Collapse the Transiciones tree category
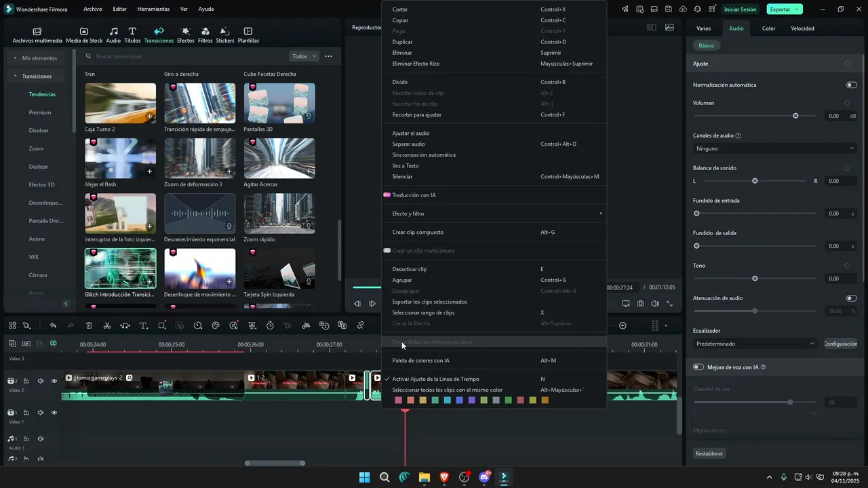868x488 pixels. tap(15, 76)
